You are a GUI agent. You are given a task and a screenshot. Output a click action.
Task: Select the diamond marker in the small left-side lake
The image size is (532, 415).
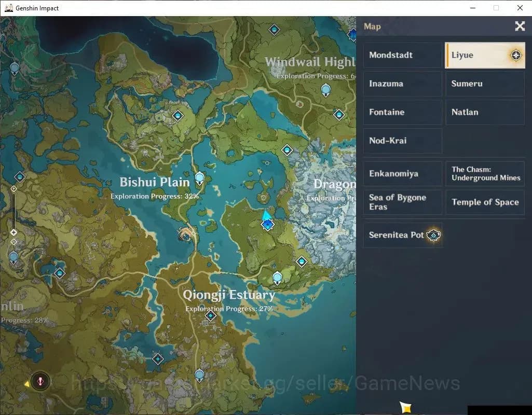(60, 272)
